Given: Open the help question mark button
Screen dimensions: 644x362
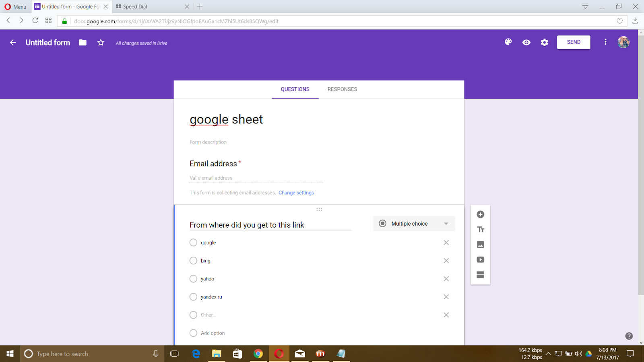Looking at the screenshot, I should click(x=629, y=336).
